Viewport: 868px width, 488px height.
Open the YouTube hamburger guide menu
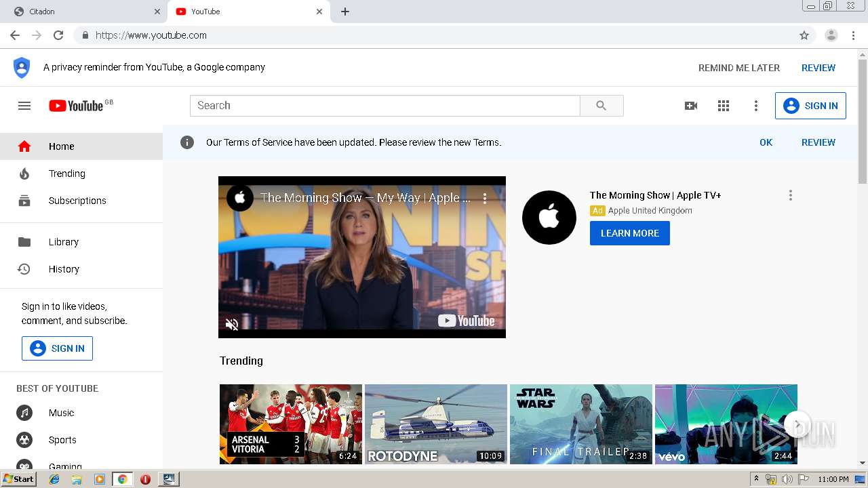[24, 106]
